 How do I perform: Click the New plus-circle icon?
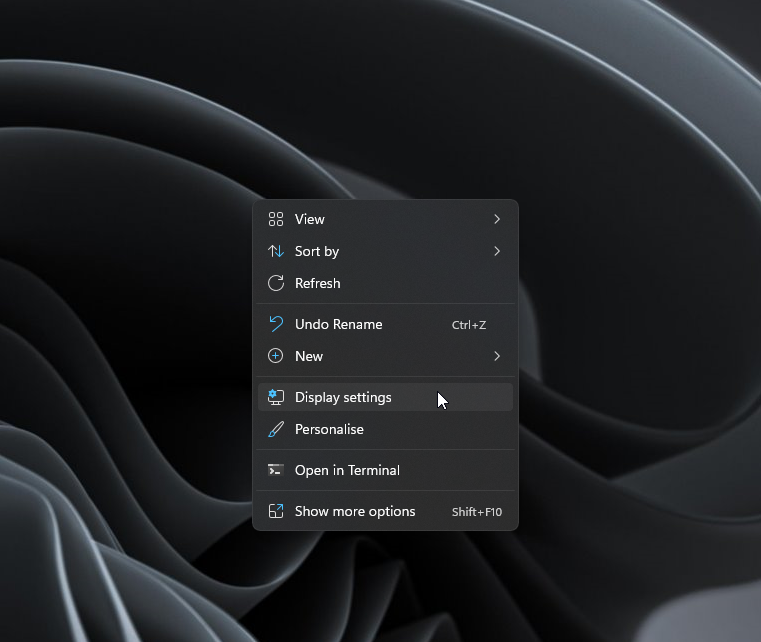(x=276, y=356)
